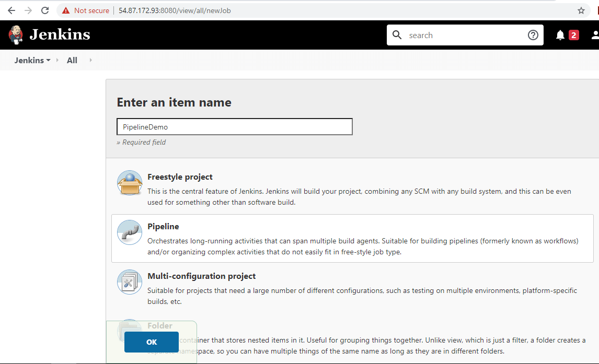
Task: Open the search help question mark icon
Action: (533, 35)
